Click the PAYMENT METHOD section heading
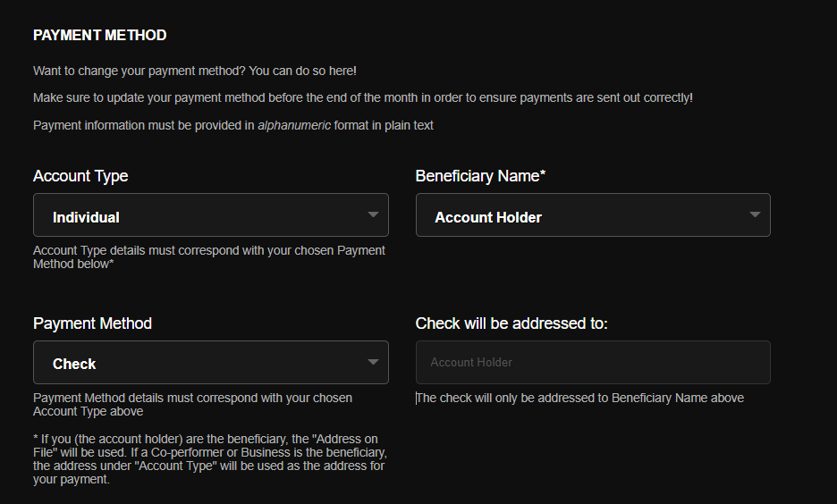837x504 pixels. (100, 35)
